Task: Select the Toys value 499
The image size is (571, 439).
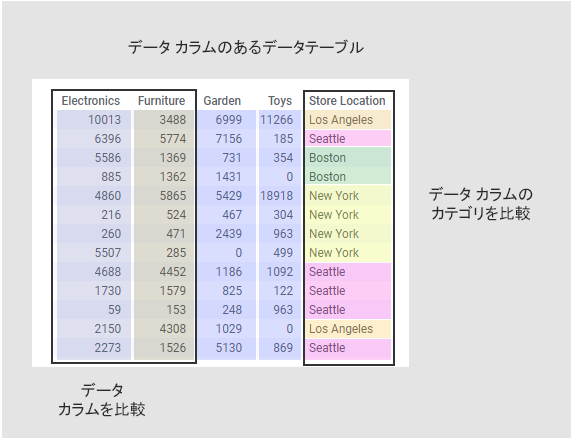Action: tap(283, 252)
